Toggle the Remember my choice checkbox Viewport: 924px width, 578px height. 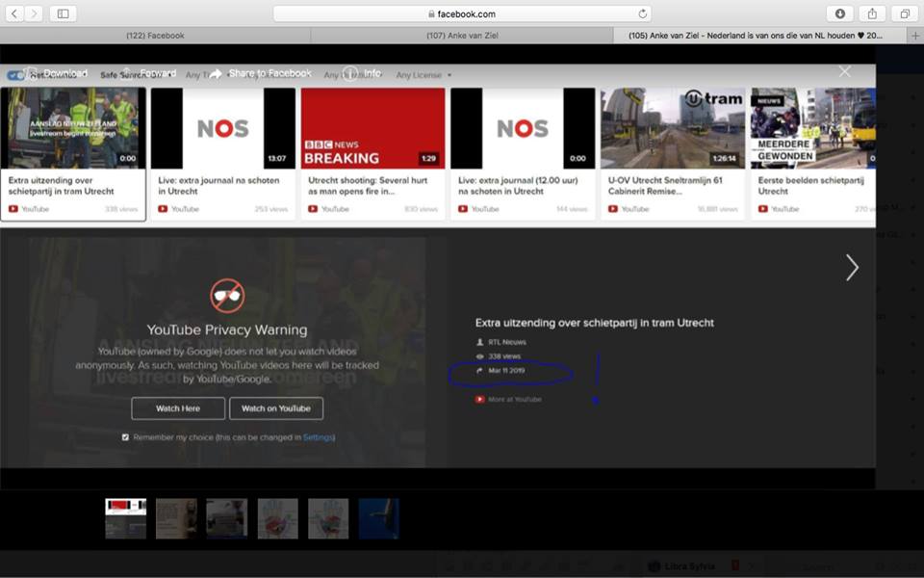[x=125, y=437]
